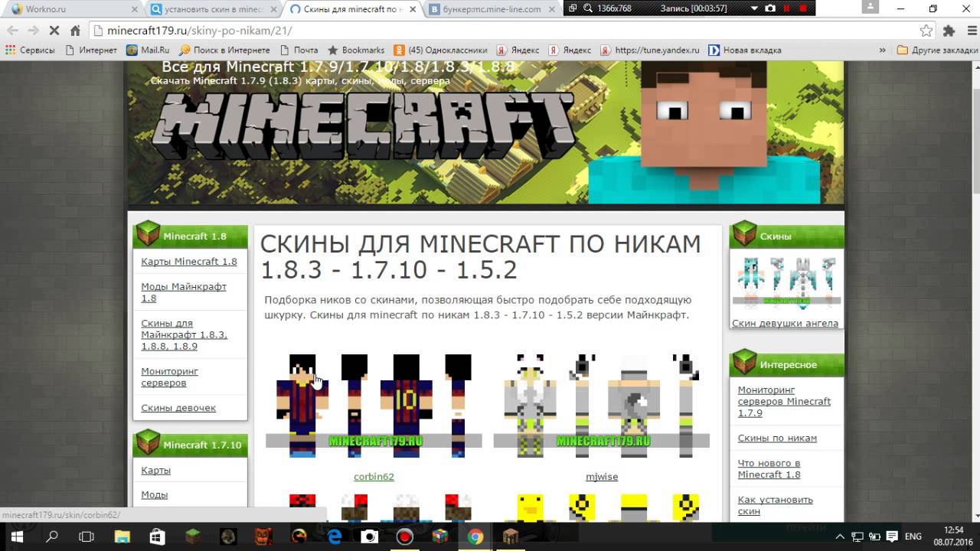Go back to the previous page
Viewport: 980px width, 551px height.
[x=13, y=31]
